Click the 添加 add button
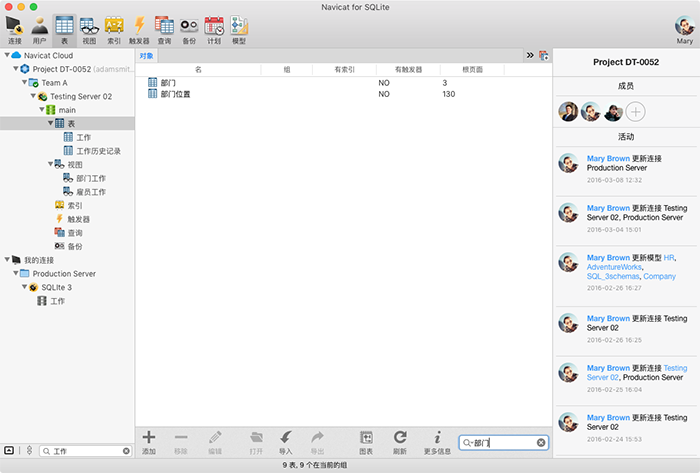The width and height of the screenshot is (700, 473). [x=149, y=442]
